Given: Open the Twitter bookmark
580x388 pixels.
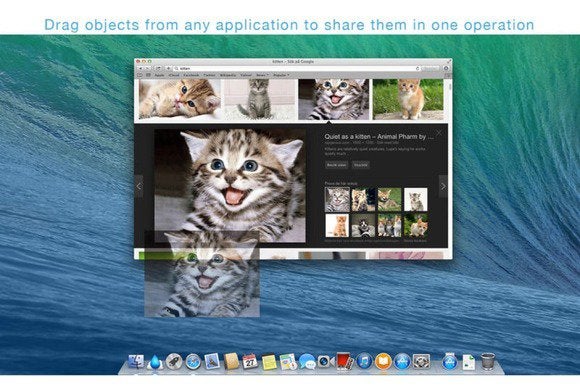Looking at the screenshot, I should 209,75.
